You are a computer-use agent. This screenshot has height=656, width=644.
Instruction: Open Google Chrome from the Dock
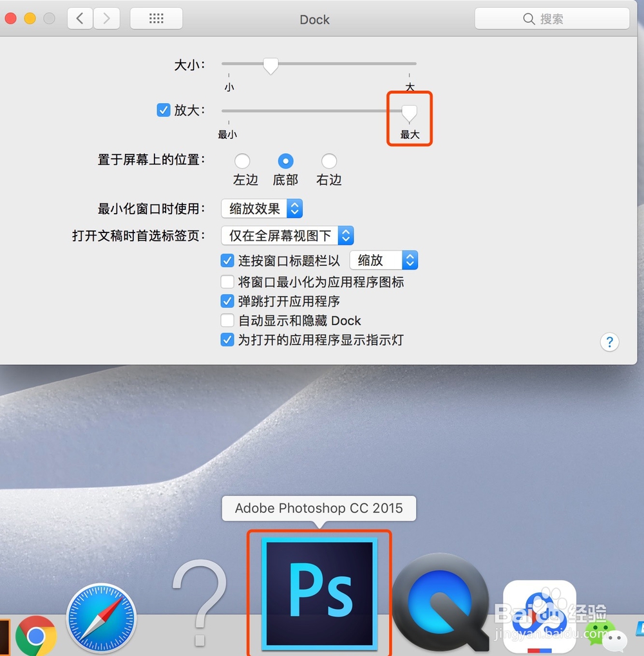36,636
